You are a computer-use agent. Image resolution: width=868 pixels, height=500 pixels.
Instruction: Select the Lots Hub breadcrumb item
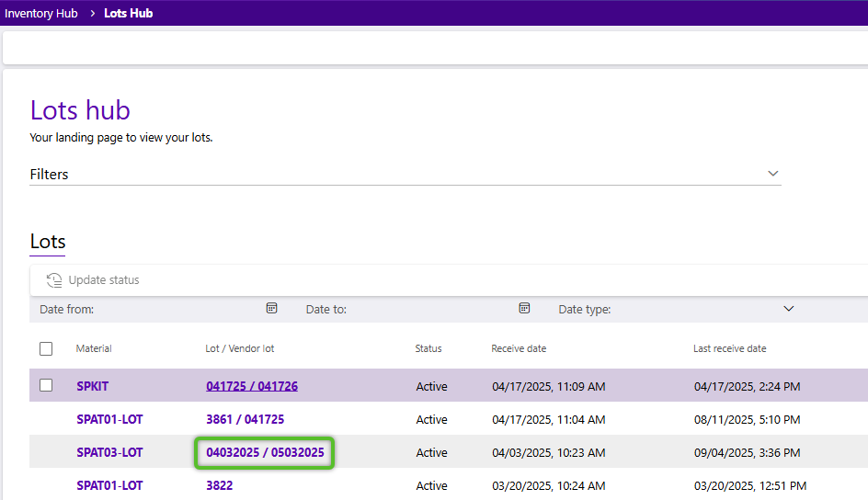(128, 14)
